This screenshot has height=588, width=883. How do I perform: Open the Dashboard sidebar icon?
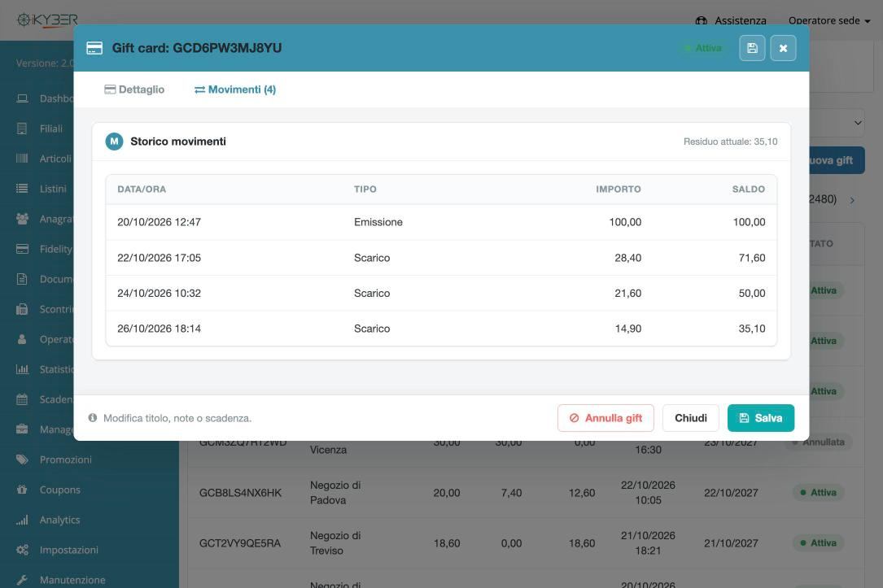click(x=22, y=98)
